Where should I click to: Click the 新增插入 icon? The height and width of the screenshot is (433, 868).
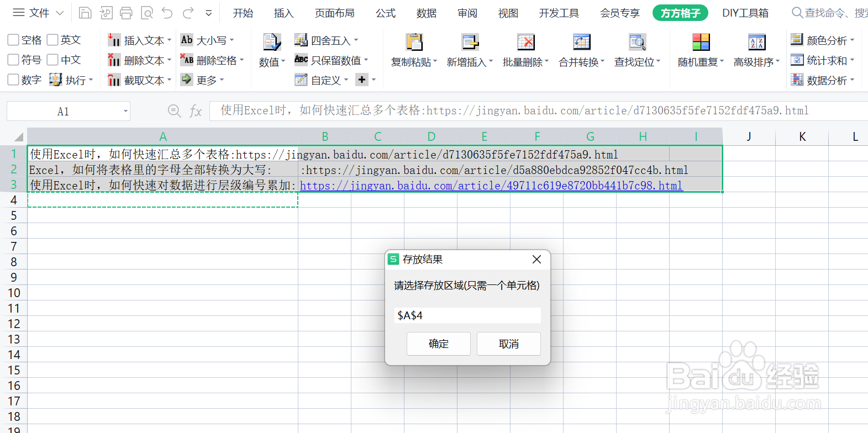pos(470,42)
